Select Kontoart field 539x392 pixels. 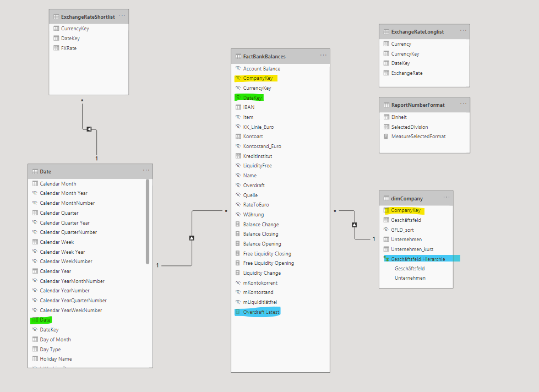click(253, 137)
